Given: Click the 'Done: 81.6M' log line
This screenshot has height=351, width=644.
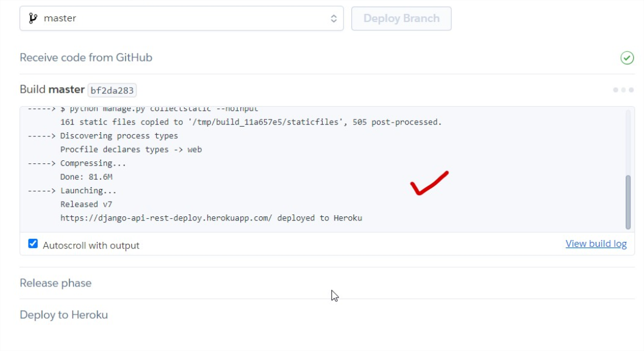Looking at the screenshot, I should click(86, 177).
